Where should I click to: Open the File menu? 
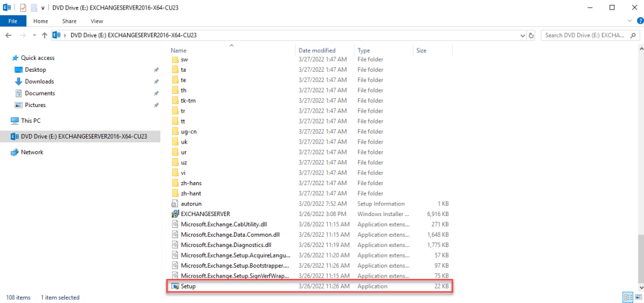click(13, 21)
